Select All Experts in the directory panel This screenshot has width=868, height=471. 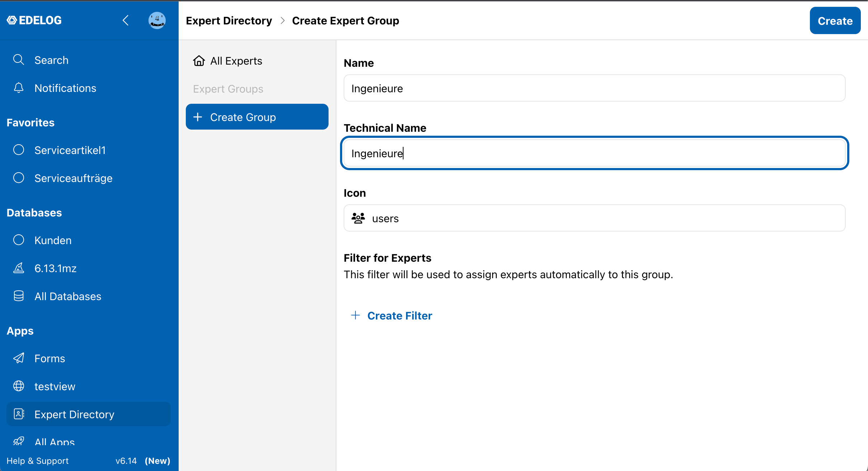point(257,61)
